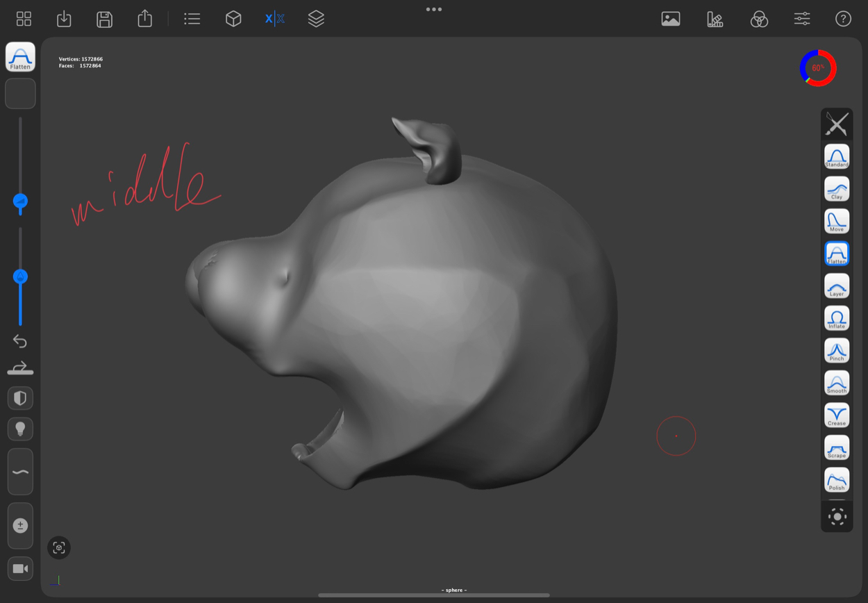Viewport: 868px width, 603px height.
Task: Select the Move brush tool
Action: pyautogui.click(x=836, y=222)
